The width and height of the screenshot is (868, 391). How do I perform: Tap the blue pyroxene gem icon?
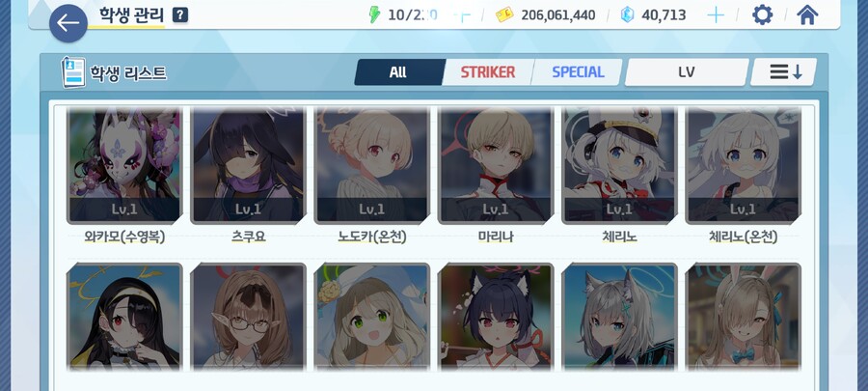(627, 14)
